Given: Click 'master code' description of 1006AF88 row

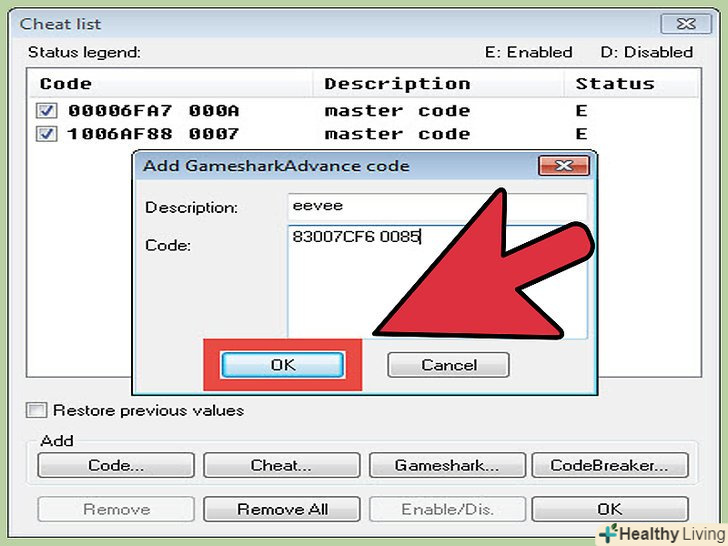Looking at the screenshot, I should click(397, 134).
